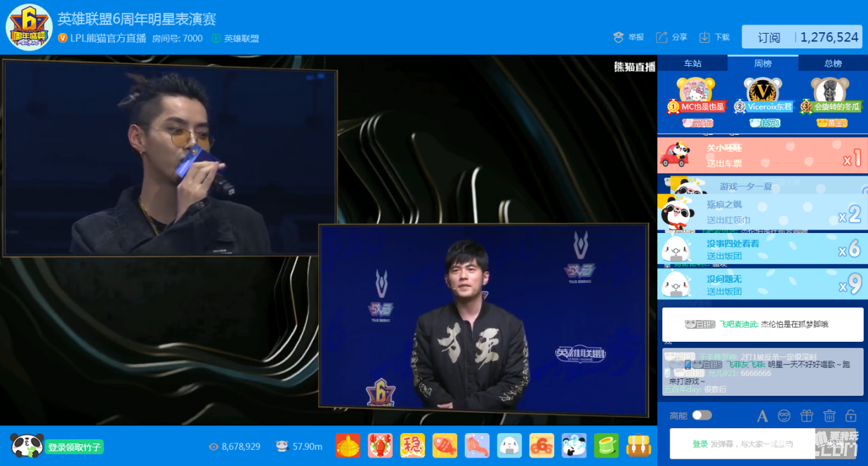868x466 pixels.
Task: Select the bamboo cup gift icon
Action: click(606, 446)
